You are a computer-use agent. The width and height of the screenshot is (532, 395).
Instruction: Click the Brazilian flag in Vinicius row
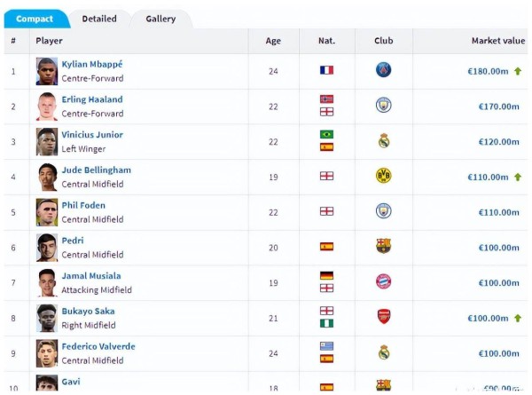click(326, 134)
